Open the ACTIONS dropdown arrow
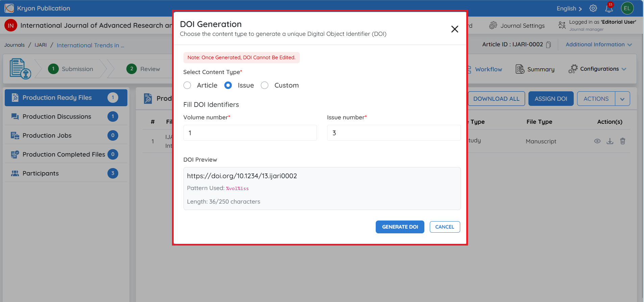 622,99
